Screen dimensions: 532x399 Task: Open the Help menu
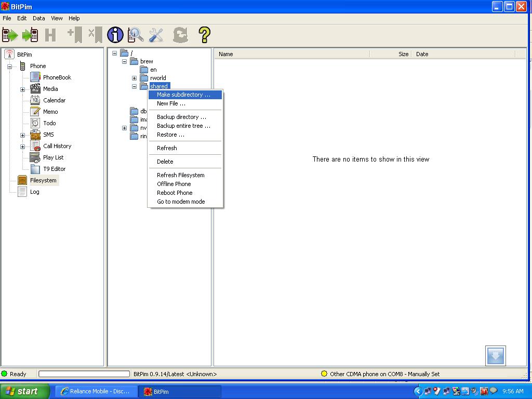tap(74, 18)
